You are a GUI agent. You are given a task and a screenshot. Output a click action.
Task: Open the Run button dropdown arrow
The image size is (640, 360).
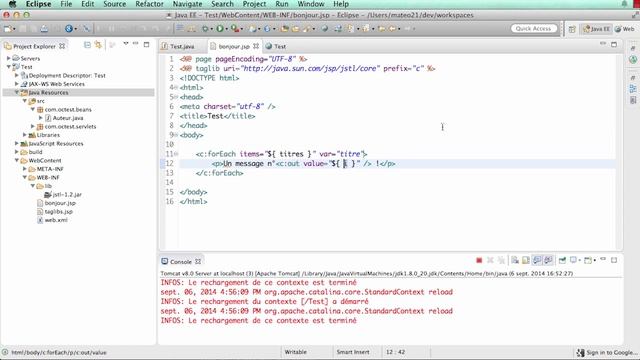coord(226,29)
